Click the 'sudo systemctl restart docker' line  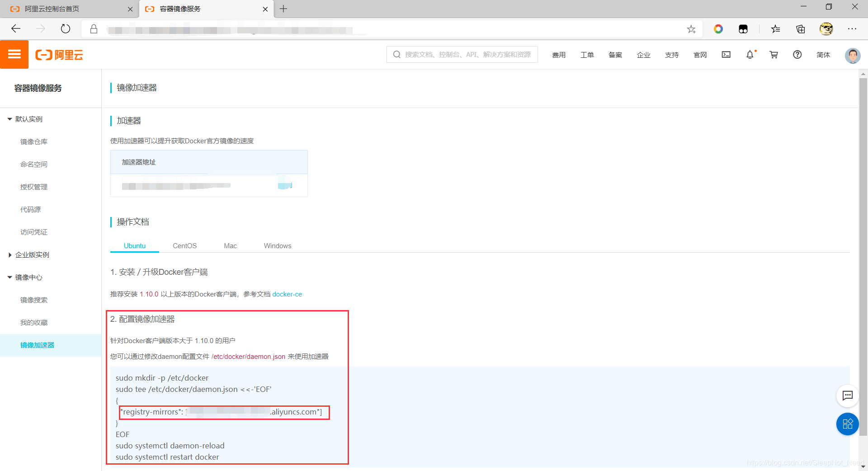167,457
